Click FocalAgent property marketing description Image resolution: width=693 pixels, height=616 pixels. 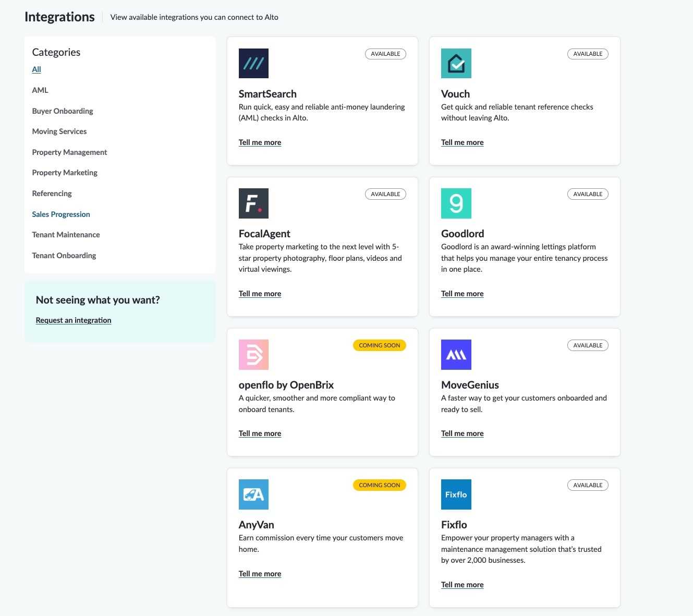(x=320, y=258)
